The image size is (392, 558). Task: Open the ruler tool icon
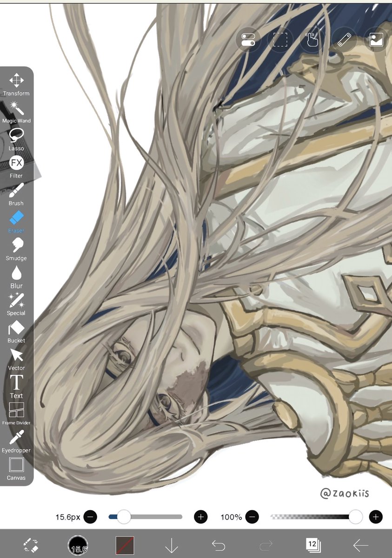coord(344,40)
